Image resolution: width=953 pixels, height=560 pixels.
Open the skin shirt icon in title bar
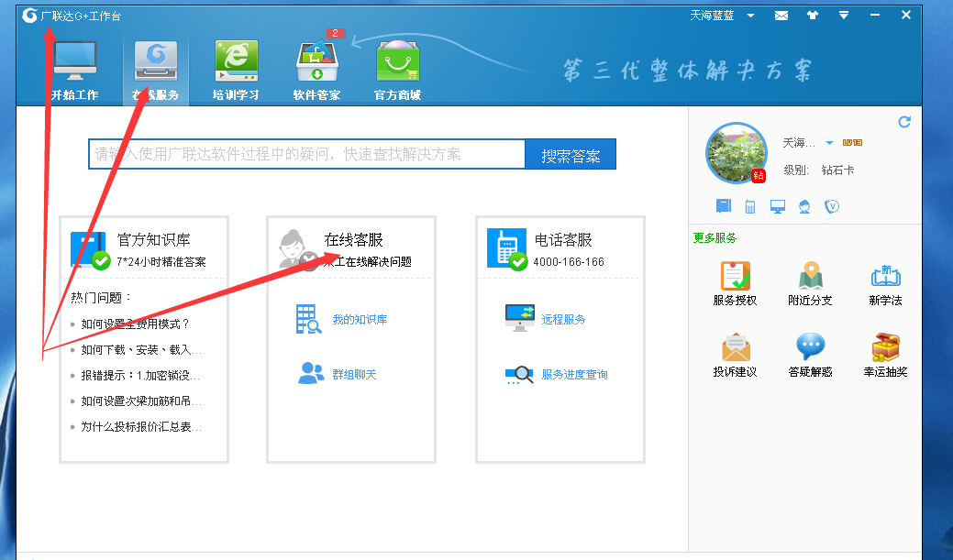813,16
